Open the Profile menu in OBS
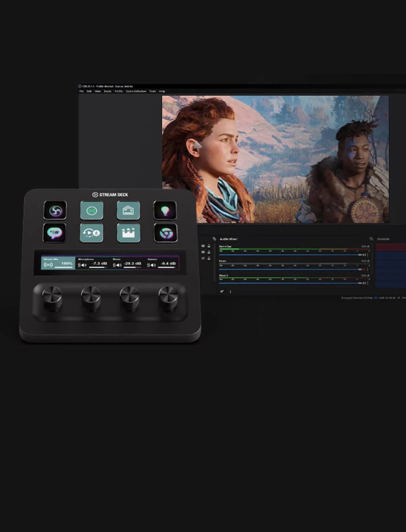Image resolution: width=406 pixels, height=532 pixels. (118, 91)
